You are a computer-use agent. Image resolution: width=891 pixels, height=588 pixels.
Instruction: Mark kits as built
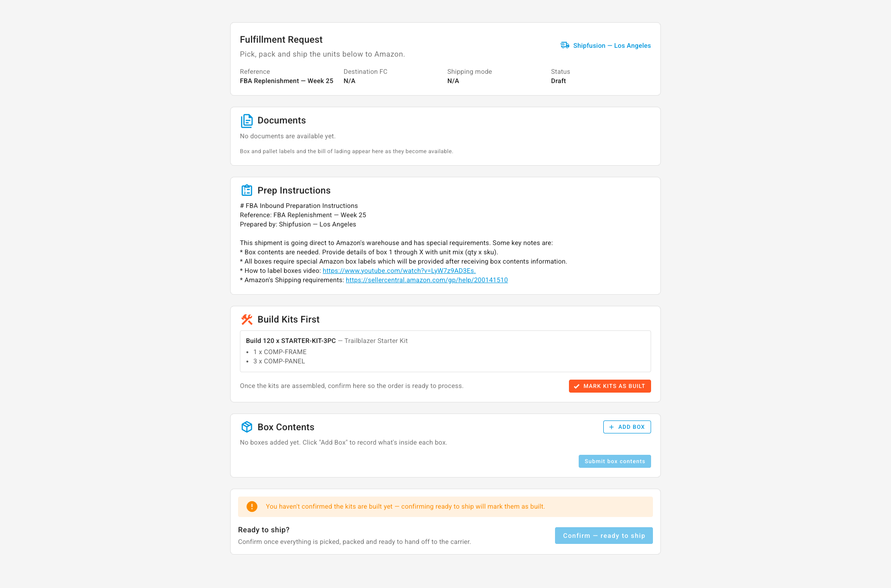click(x=610, y=386)
